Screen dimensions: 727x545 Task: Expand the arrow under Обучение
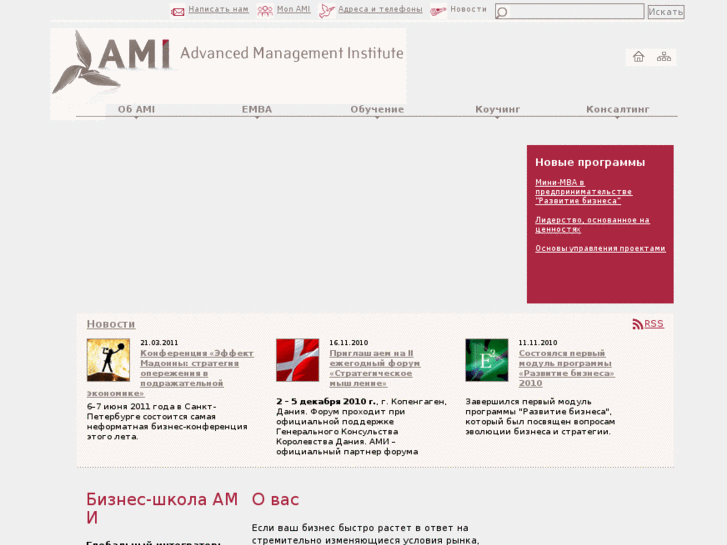[377, 118]
